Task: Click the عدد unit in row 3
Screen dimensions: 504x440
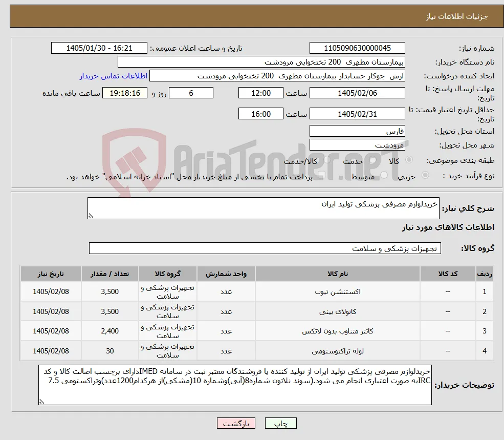Action: click(x=226, y=331)
